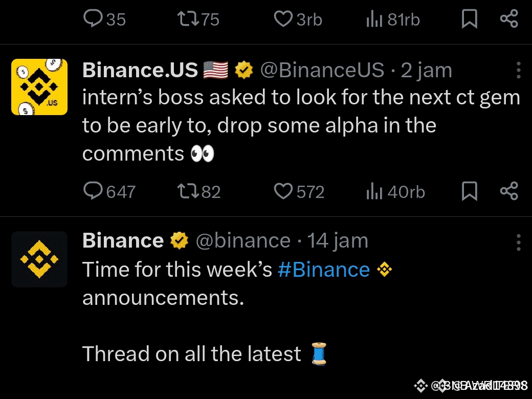The image size is (532, 399).
Task: Open more options for Binance.US tweet
Action: pyautogui.click(x=518, y=70)
